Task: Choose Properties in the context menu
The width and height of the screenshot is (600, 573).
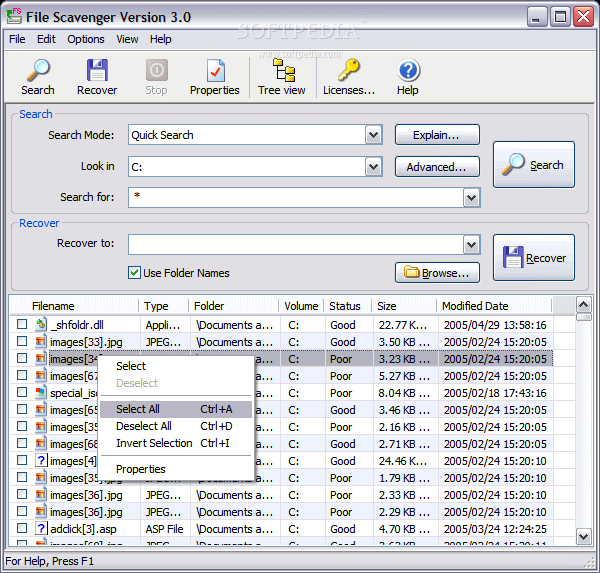Action: pyautogui.click(x=176, y=469)
